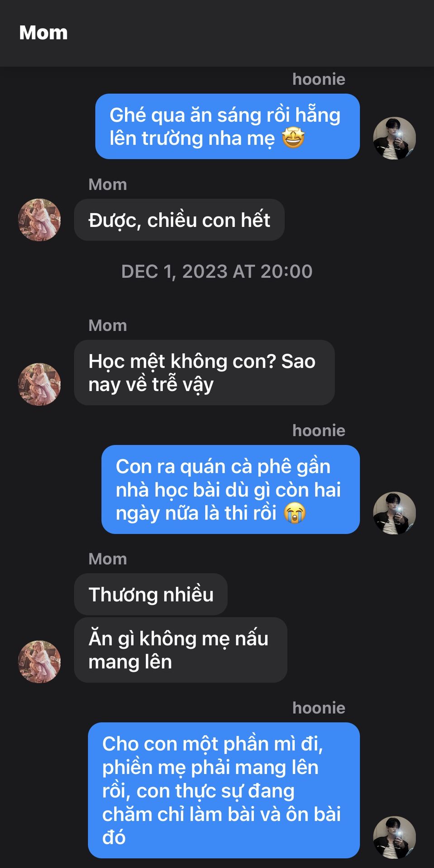Image resolution: width=434 pixels, height=868 pixels.
Task: Click the "DEC 1, 2023 AT 20:00" timestamp
Action: 217,272
